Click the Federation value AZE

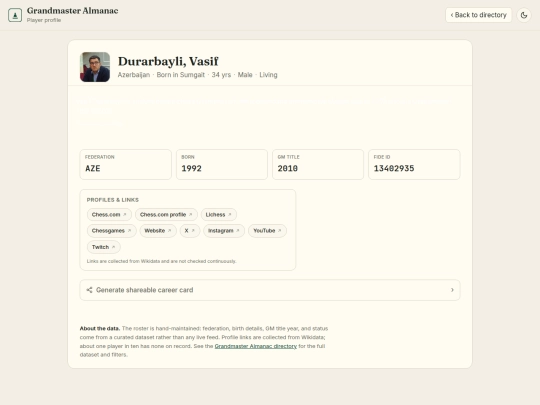coord(93,168)
